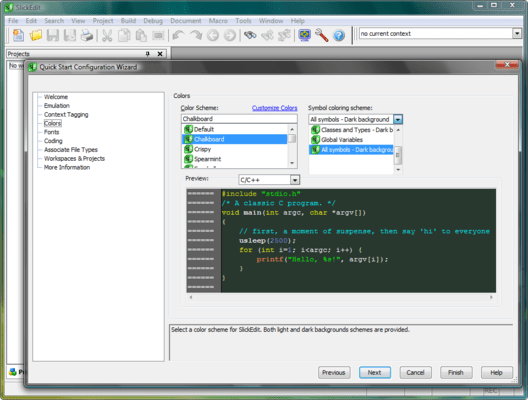Choose the Chalkboard color scheme row
Viewport: 528px width, 400px height.
click(234, 139)
